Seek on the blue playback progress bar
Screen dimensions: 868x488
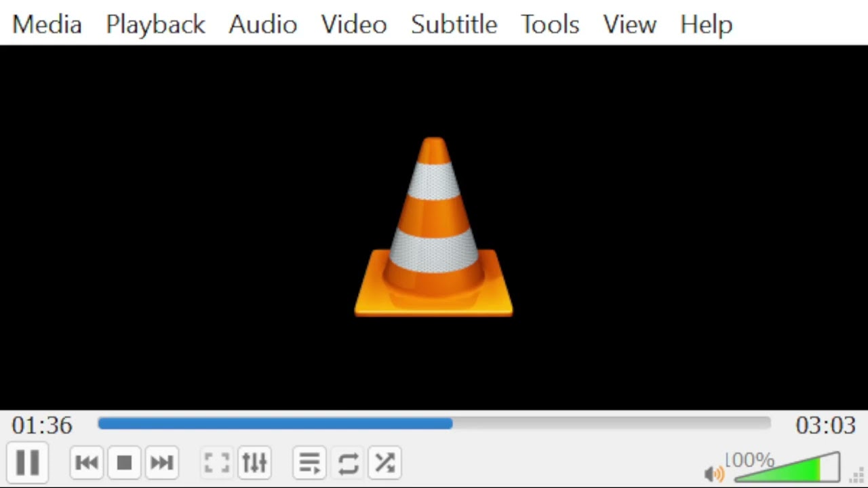click(434, 424)
